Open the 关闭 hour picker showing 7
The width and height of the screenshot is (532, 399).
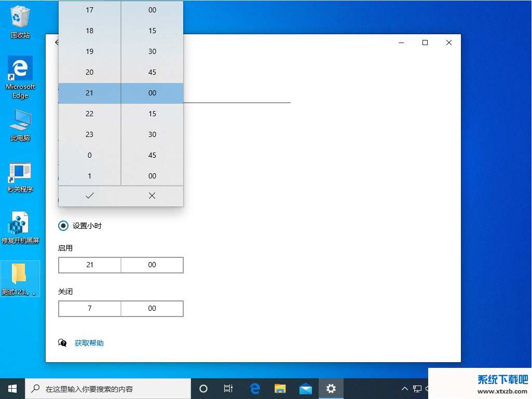pyautogui.click(x=90, y=308)
